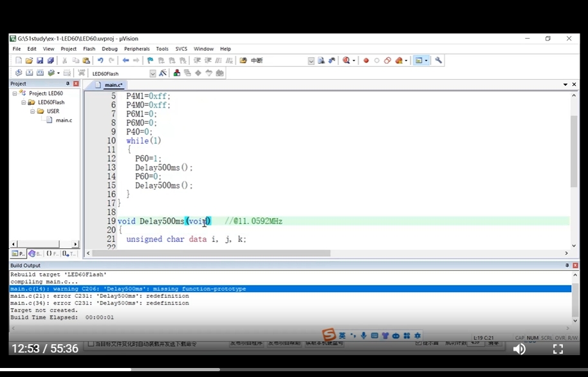
Task: Click the Save All icon
Action: [x=51, y=60]
